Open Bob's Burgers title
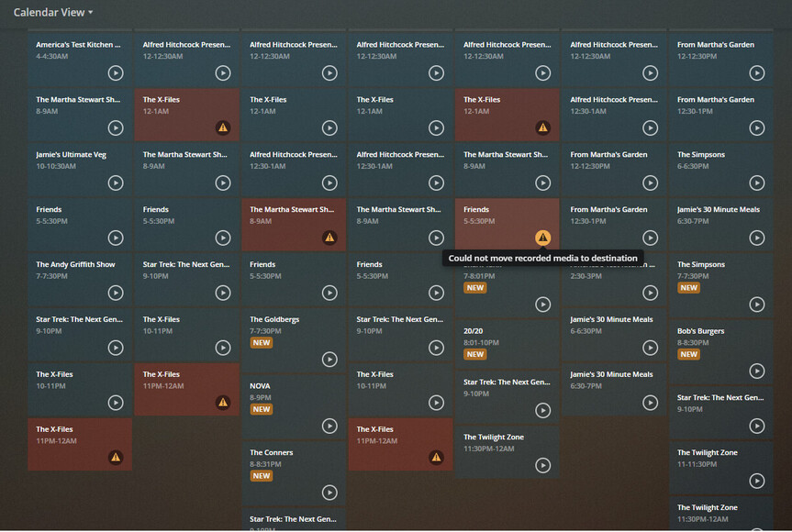The image size is (792, 532). (x=700, y=331)
